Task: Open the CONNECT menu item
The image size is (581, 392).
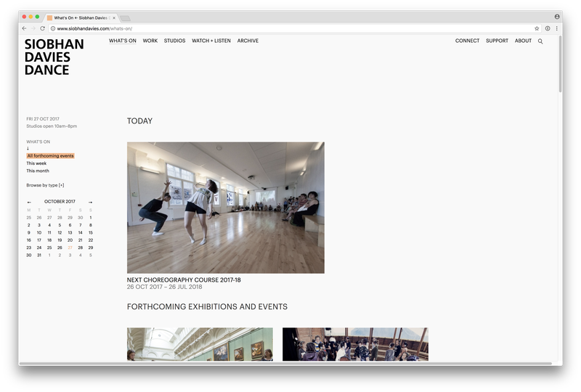Action: coord(467,41)
